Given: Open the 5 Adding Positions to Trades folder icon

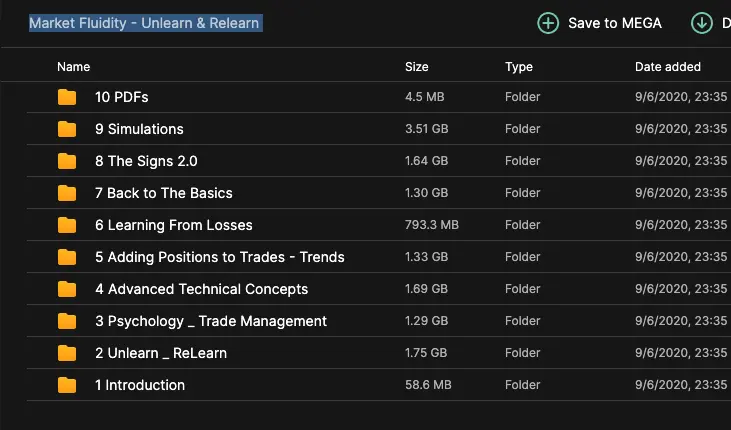Looking at the screenshot, I should coord(67,257).
